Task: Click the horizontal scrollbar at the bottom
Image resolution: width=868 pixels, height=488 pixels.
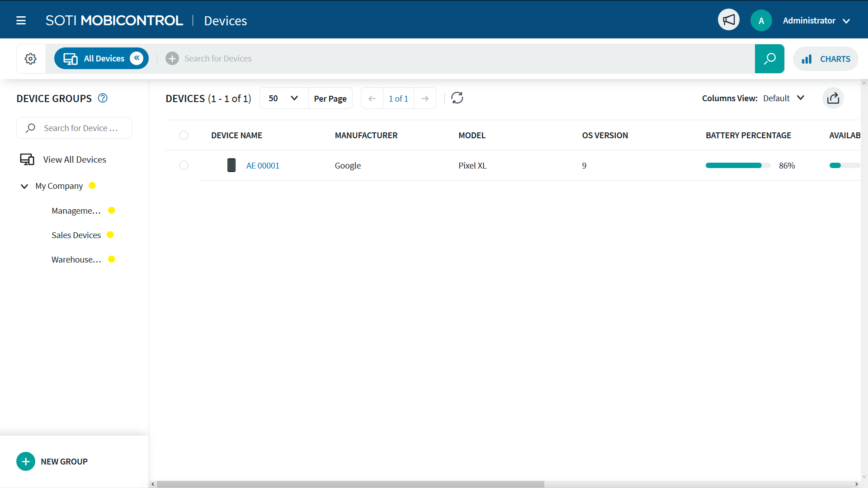Action: pyautogui.click(x=350, y=484)
